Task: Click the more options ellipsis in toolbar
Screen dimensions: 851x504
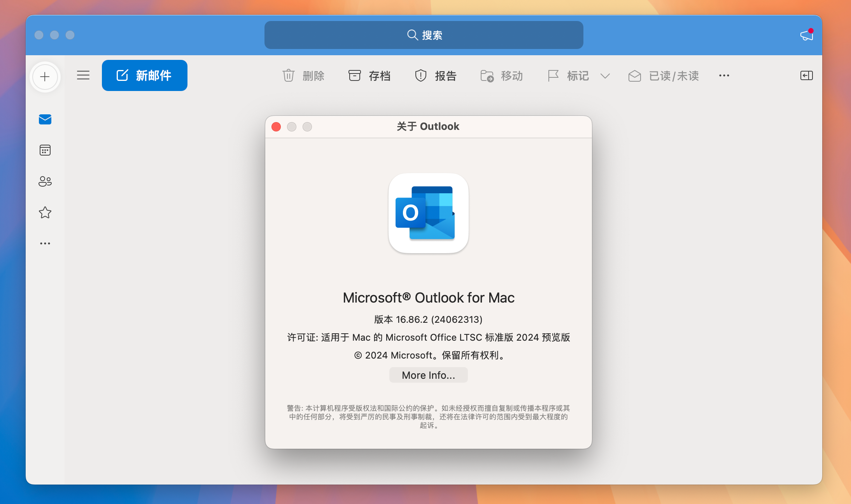Action: (x=724, y=75)
